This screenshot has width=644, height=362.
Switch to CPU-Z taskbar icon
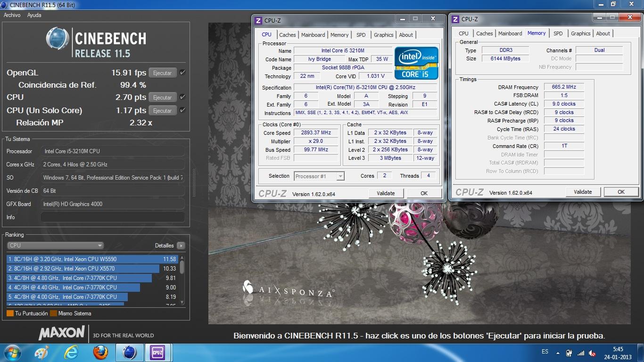(157, 353)
